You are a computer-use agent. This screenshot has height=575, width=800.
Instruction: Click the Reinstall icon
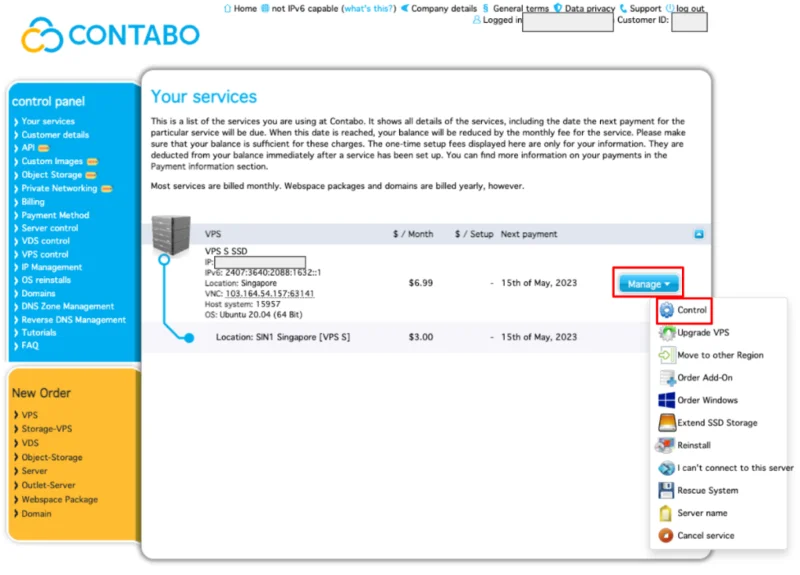click(665, 445)
